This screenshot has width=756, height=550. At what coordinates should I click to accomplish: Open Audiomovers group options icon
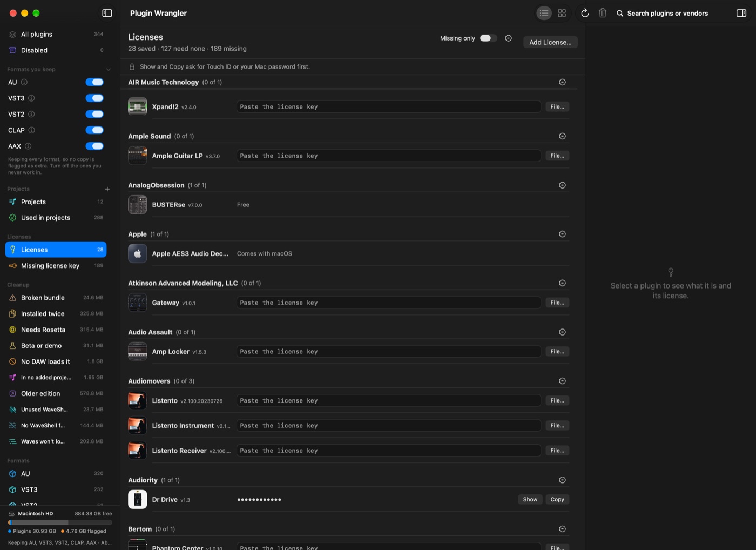click(562, 381)
